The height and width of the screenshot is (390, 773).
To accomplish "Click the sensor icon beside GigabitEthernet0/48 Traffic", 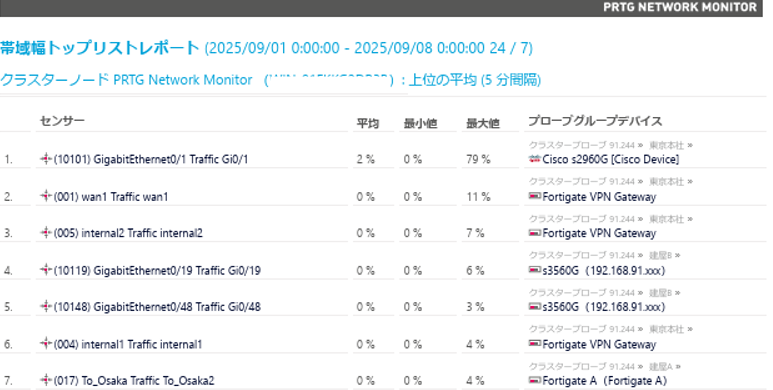I will pyautogui.click(x=46, y=306).
